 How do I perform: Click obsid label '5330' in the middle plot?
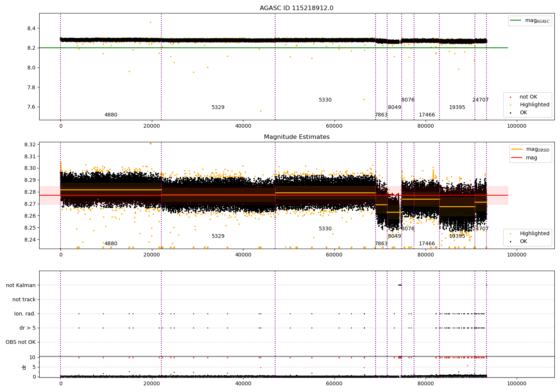tap(325, 229)
